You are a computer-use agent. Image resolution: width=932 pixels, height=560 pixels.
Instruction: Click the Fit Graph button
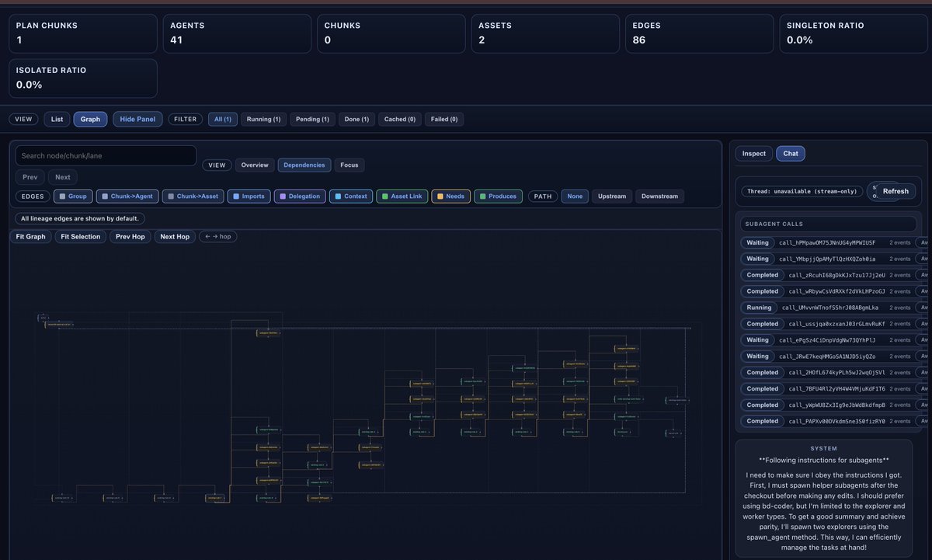(x=30, y=236)
